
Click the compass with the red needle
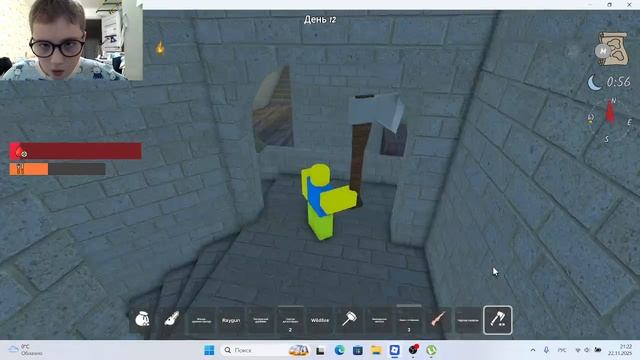click(x=609, y=120)
